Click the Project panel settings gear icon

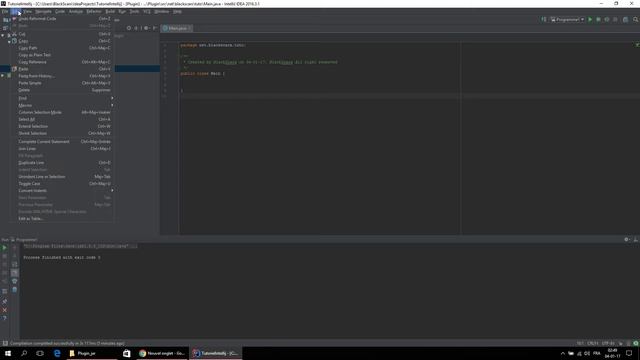pos(146,28)
